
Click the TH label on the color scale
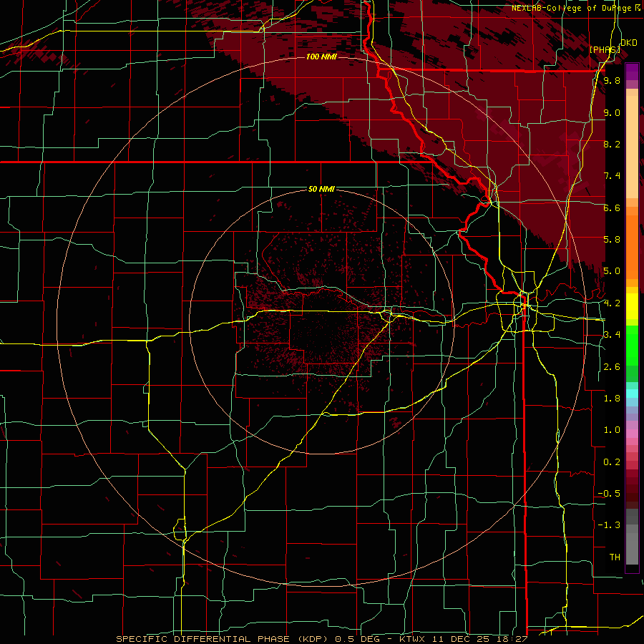[615, 557]
